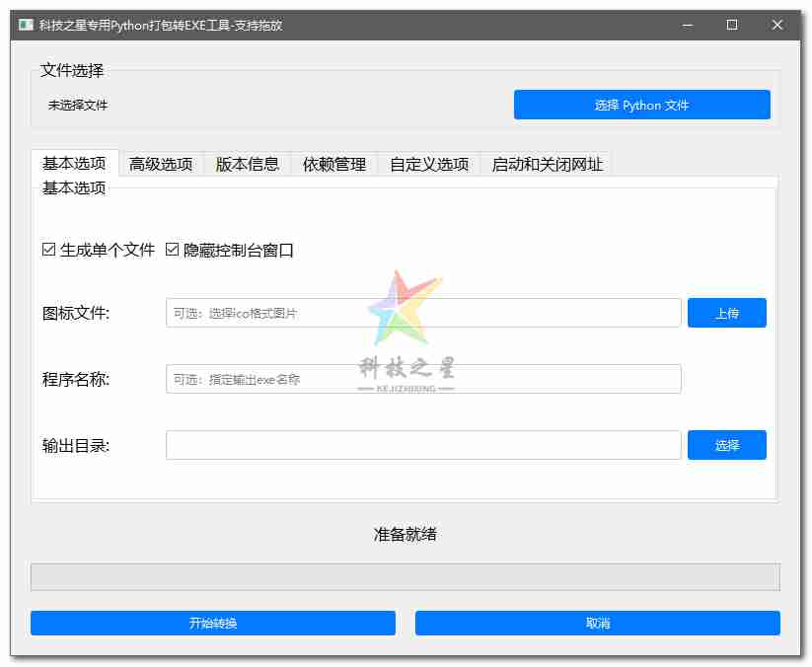The height and width of the screenshot is (667, 812).
Task: Focus the 图标文件 ico path field
Action: 423,313
